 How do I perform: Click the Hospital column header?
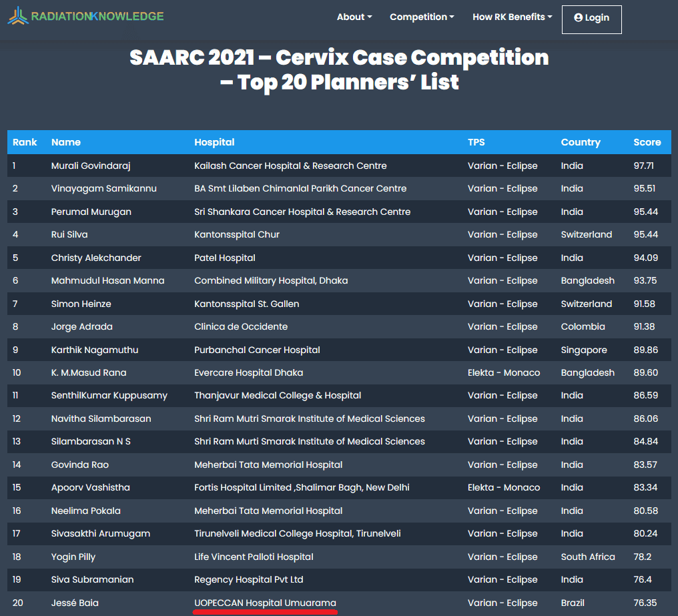[x=214, y=142]
